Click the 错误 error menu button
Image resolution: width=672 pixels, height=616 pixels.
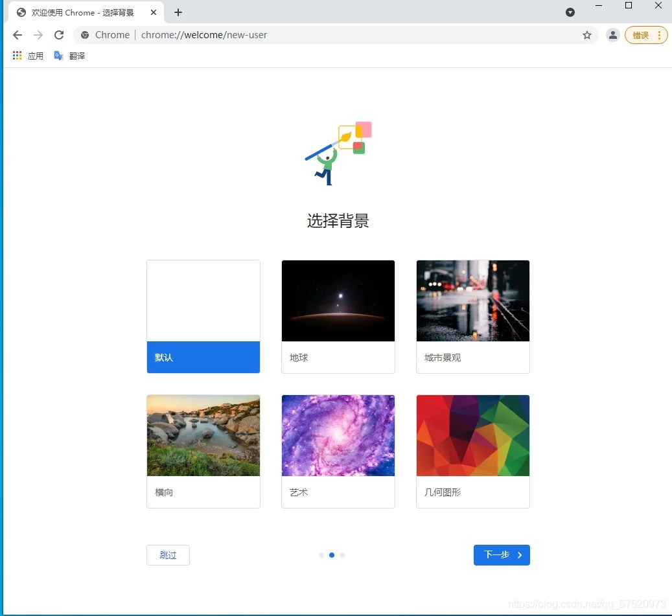(x=646, y=35)
